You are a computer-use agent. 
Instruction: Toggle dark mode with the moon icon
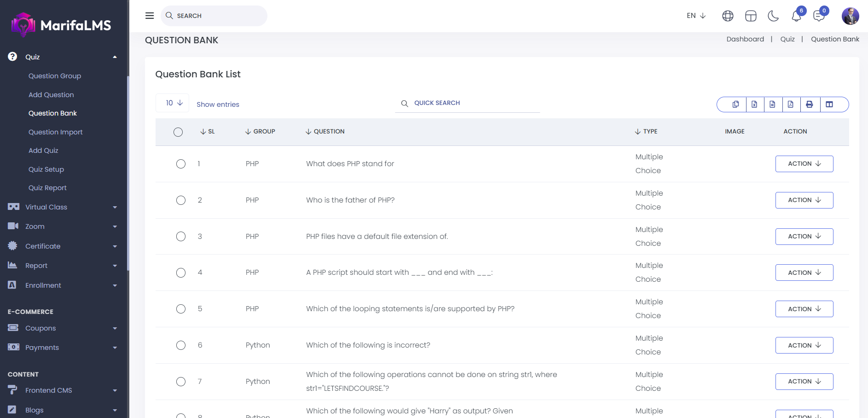773,16
